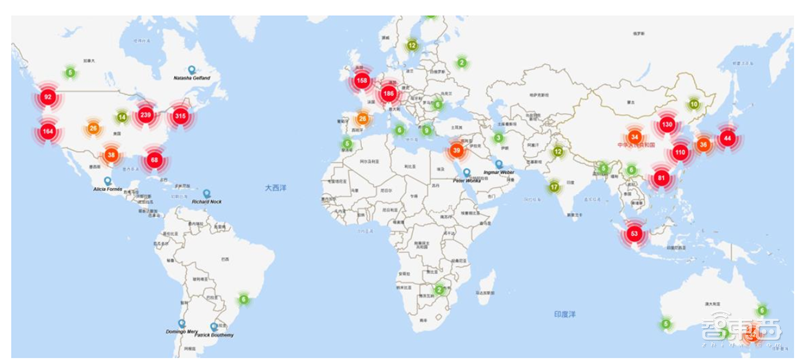800x364 pixels.
Task: Click the olive 12 cluster in Scandinavia
Action: click(x=412, y=46)
